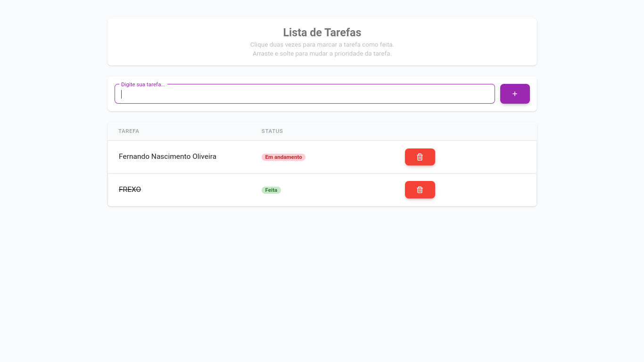Click the delete icon in the second row

click(420, 189)
